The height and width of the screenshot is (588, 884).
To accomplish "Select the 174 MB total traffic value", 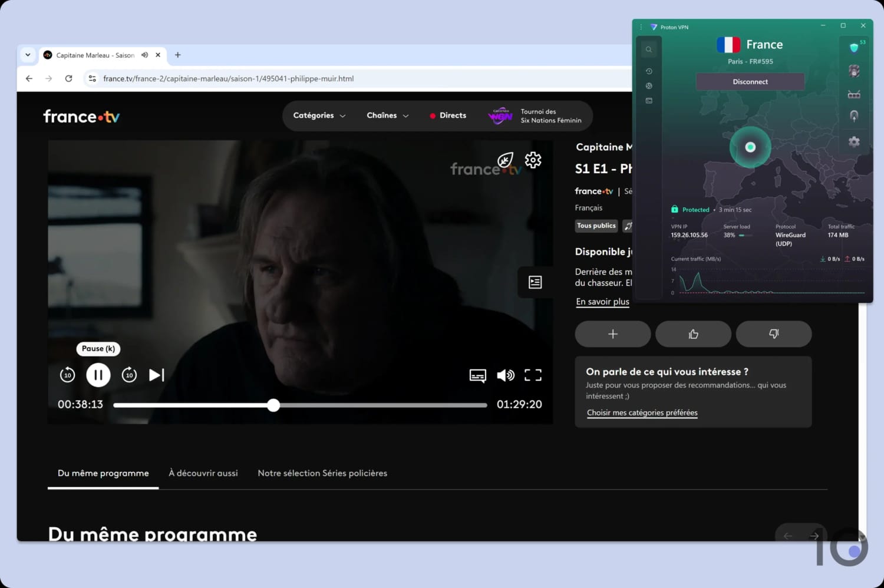I will [838, 235].
